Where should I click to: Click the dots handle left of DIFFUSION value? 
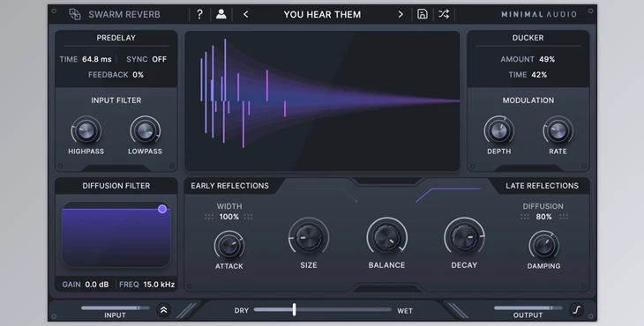click(x=525, y=217)
